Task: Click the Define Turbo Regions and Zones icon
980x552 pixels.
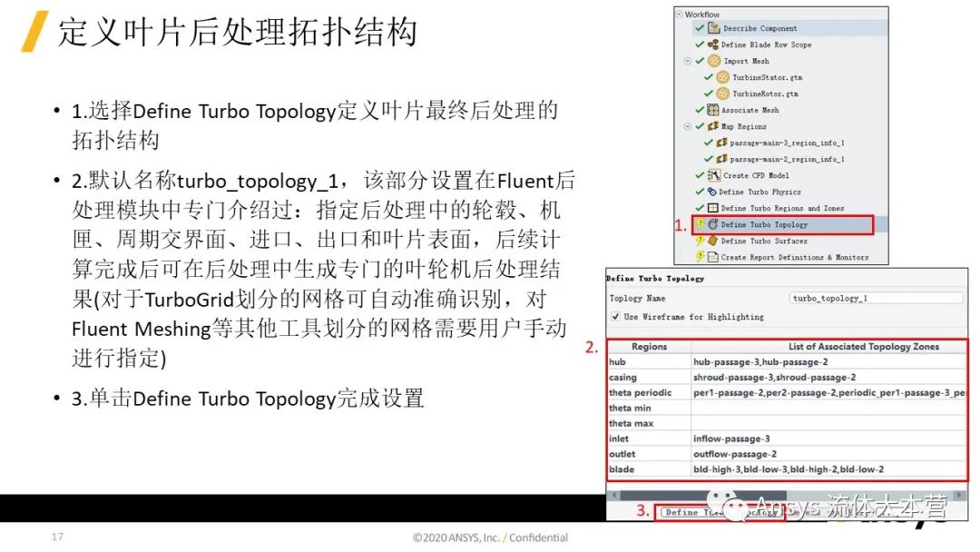Action: pos(712,208)
